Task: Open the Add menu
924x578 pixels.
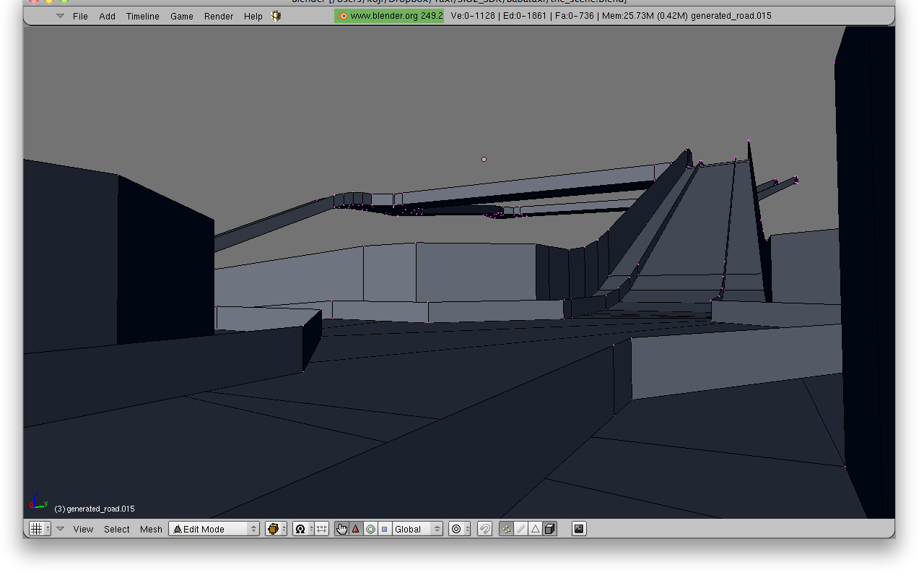Action: tap(108, 16)
